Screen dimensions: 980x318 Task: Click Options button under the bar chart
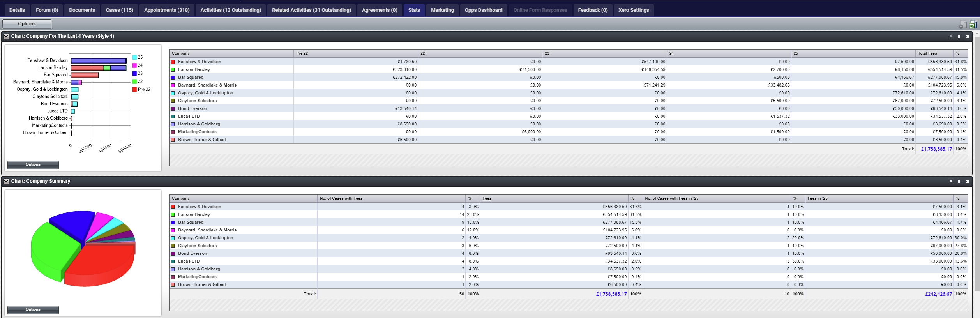(x=33, y=164)
